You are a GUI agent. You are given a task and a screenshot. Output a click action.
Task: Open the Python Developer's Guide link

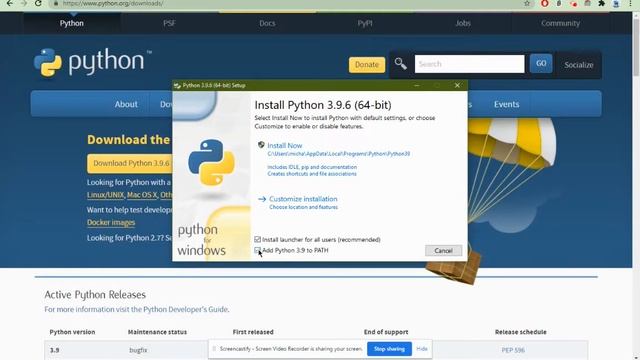186,309
